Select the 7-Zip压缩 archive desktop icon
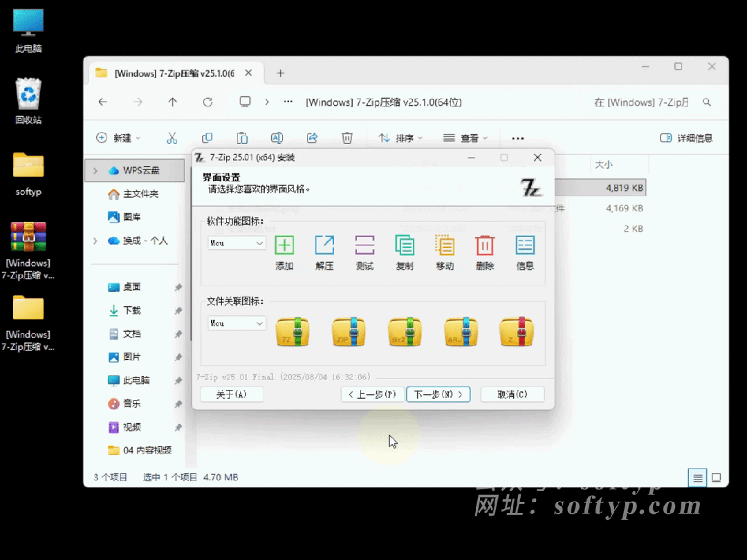 click(28, 250)
